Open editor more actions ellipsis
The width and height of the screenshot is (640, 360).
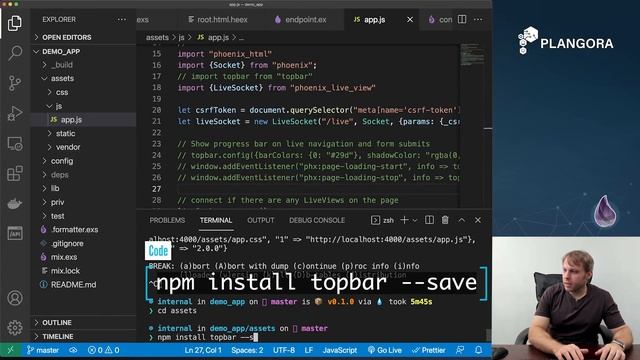478,20
